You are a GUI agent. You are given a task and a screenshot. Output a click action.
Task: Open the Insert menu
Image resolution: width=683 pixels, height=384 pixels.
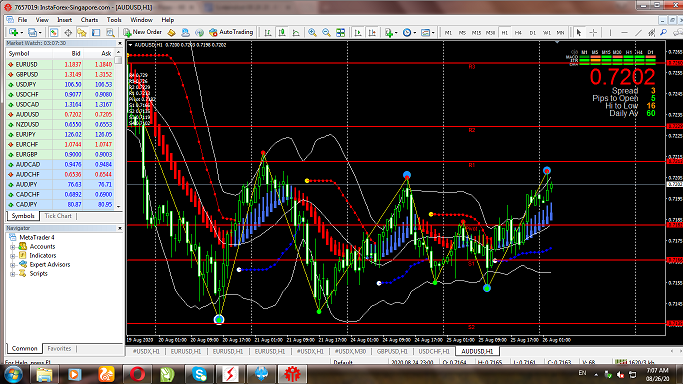64,20
